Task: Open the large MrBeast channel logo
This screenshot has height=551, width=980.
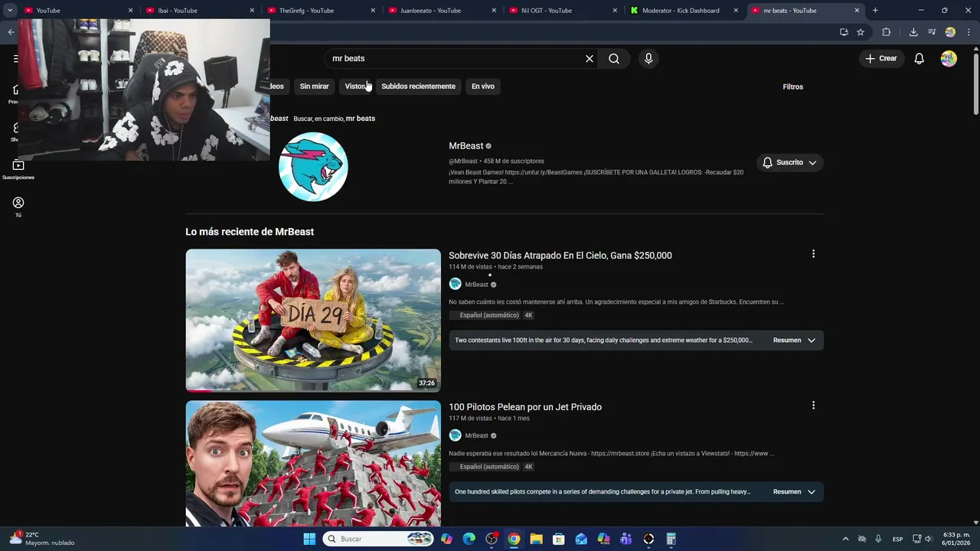Action: 313,167
